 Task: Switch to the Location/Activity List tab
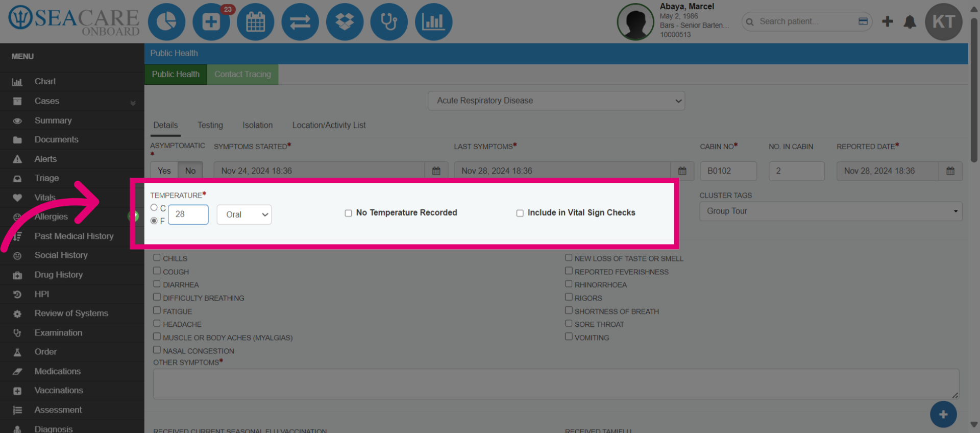[329, 125]
